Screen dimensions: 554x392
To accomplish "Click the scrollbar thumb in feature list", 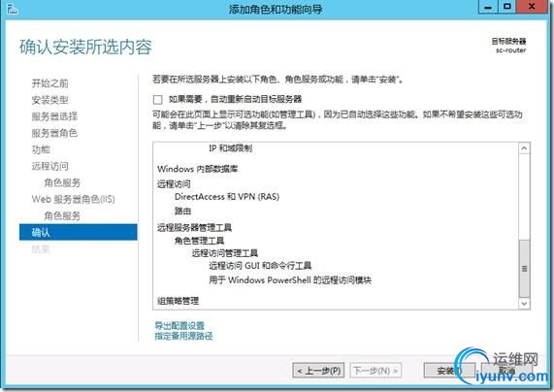I will 524,268.
